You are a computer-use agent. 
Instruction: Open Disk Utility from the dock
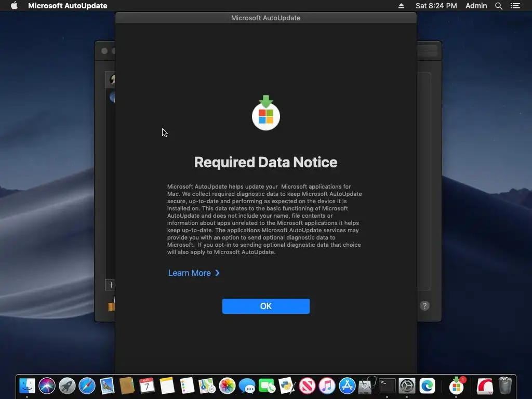[367, 386]
